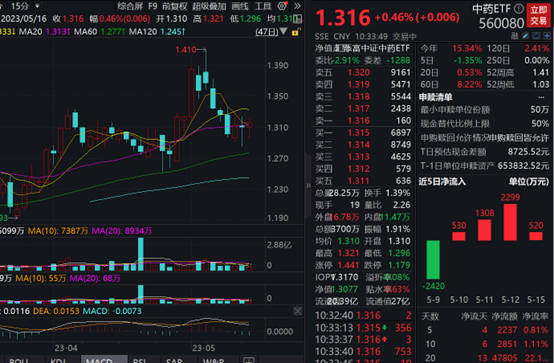
Task: Open the chart settings gear icon
Action: (282, 6)
